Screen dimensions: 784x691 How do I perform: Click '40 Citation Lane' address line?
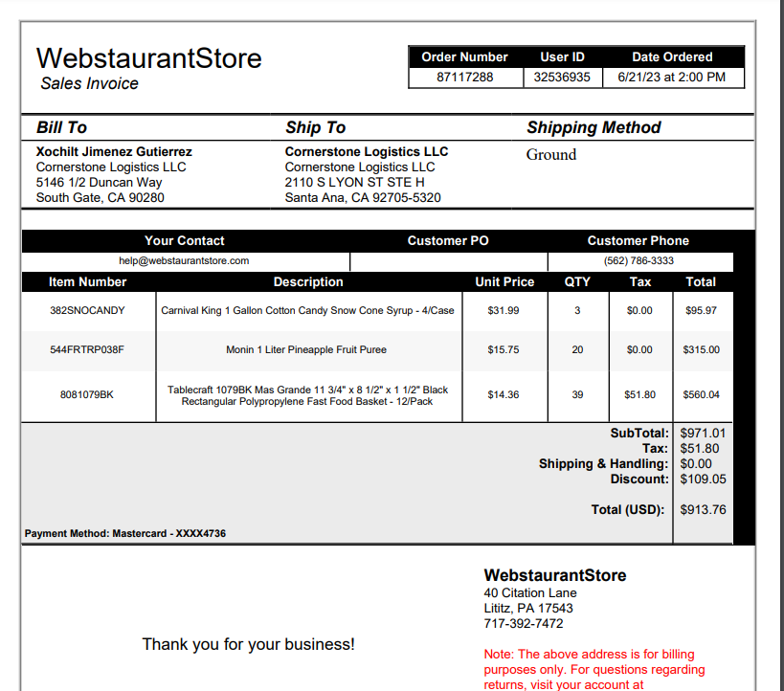[x=530, y=593]
